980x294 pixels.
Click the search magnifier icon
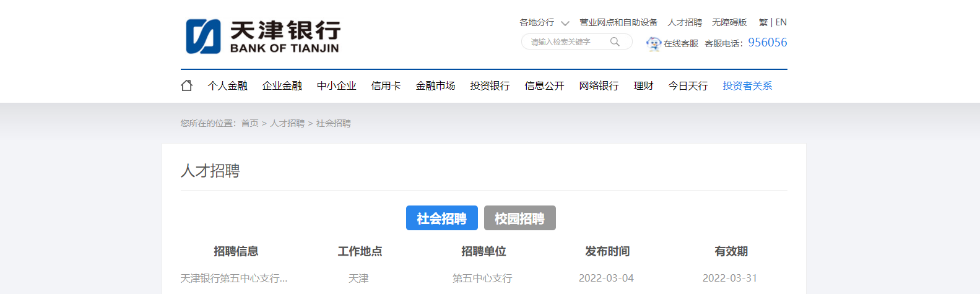615,42
